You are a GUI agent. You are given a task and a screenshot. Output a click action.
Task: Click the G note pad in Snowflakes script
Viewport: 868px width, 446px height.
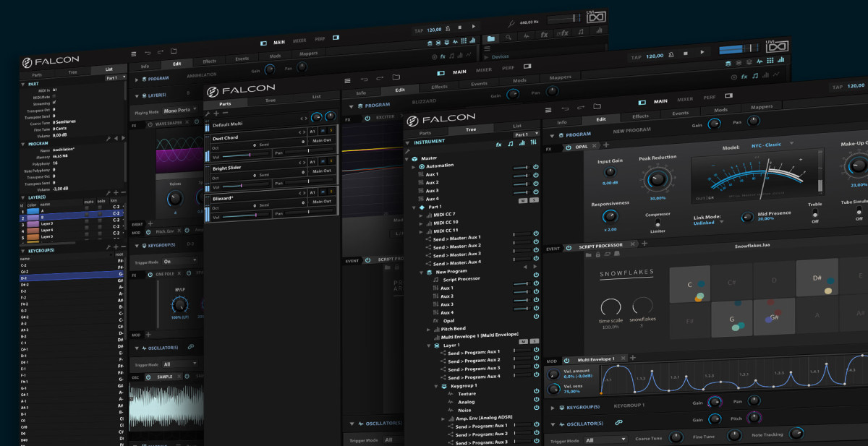(x=732, y=320)
